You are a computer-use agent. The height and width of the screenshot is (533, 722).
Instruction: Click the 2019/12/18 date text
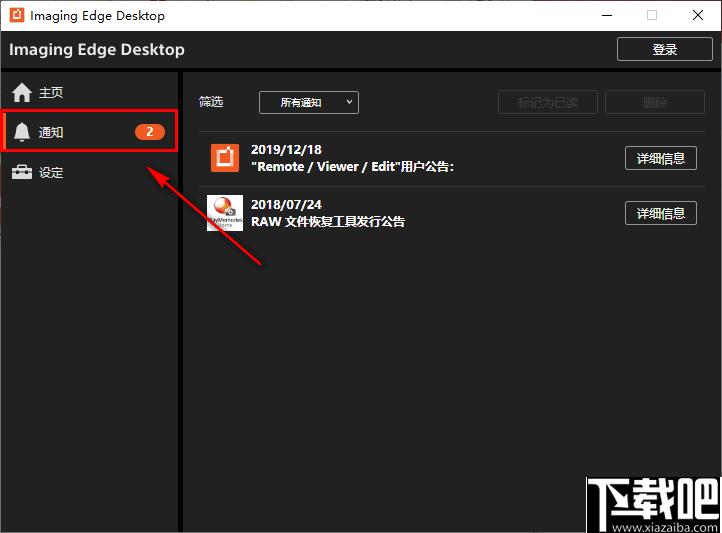[x=286, y=150]
